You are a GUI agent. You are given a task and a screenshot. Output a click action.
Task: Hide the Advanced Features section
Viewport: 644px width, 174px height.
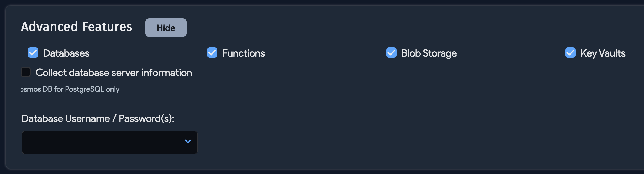(166, 28)
